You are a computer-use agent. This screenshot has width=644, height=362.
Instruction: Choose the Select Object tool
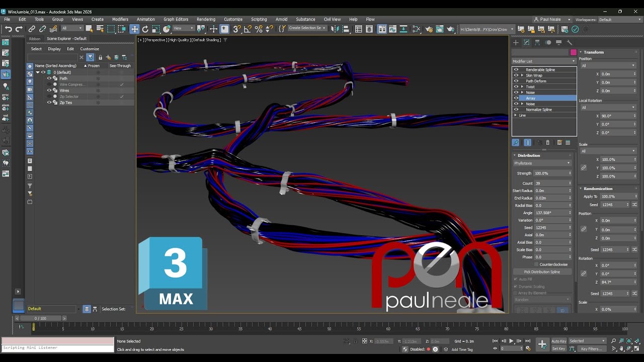pos(89,29)
